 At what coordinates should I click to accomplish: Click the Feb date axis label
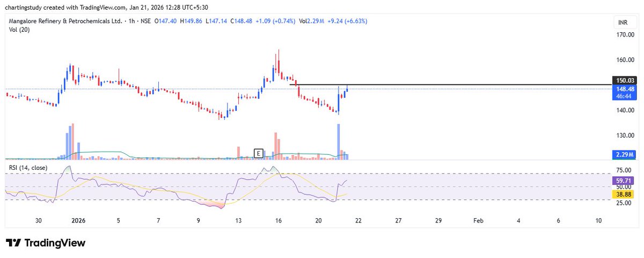[478, 220]
